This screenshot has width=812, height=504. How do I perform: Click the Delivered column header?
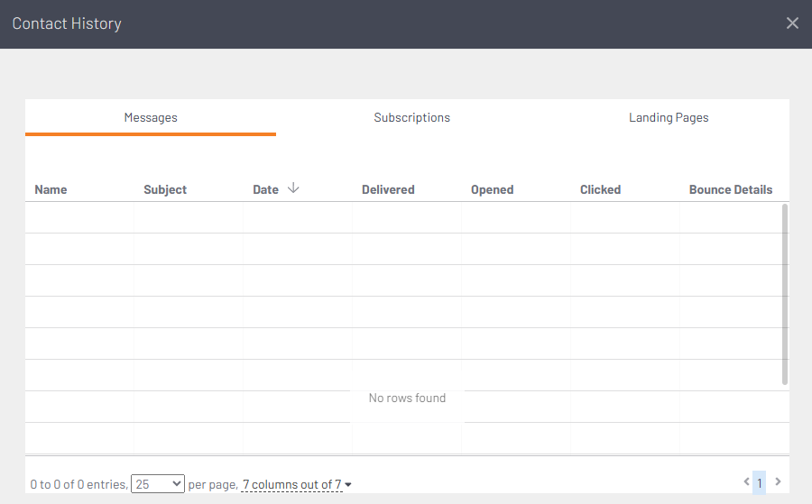coord(388,189)
